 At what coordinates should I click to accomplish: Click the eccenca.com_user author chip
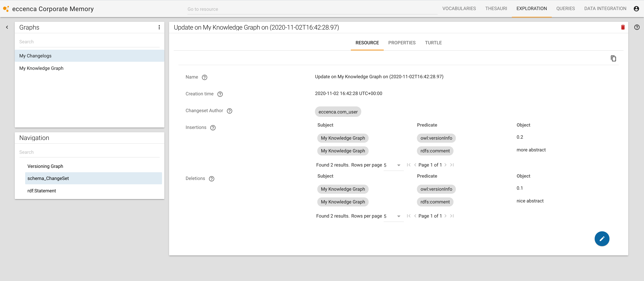[x=338, y=112]
